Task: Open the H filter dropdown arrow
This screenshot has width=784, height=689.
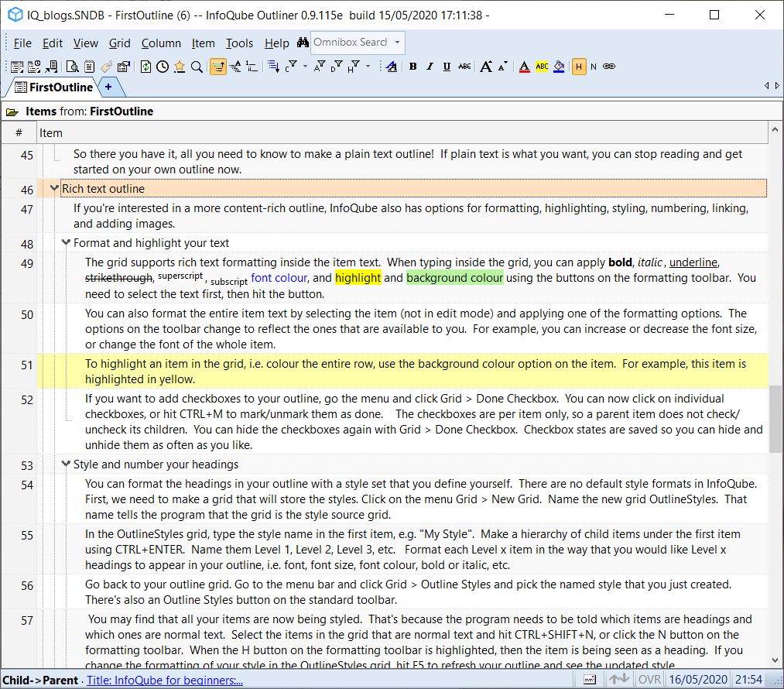Action: point(368,66)
